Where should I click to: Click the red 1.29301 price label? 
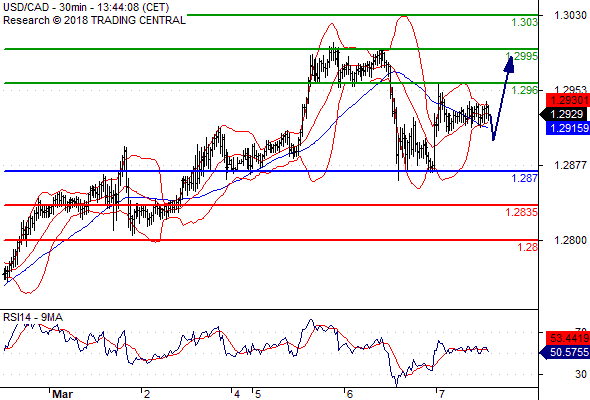pyautogui.click(x=568, y=100)
